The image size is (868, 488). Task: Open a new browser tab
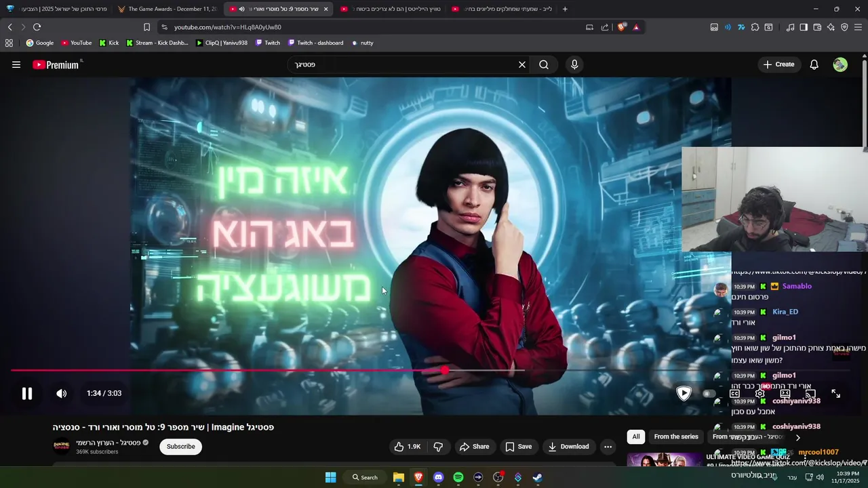pyautogui.click(x=565, y=9)
